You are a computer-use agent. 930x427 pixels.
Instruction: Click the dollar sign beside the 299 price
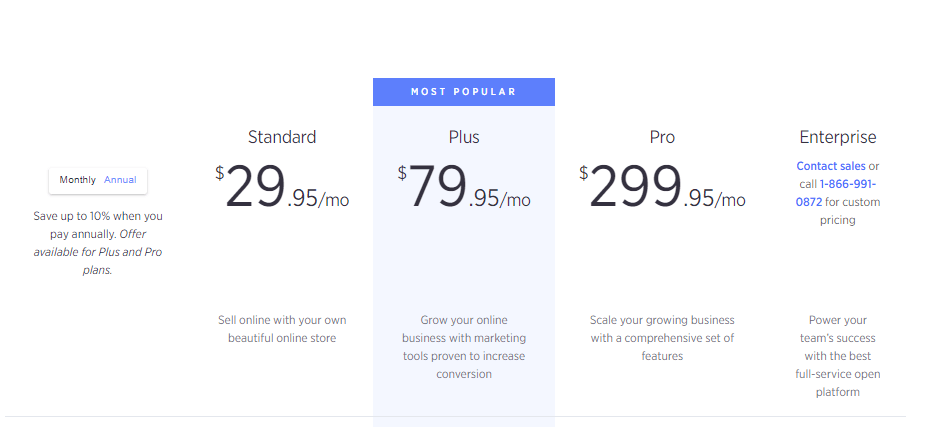[584, 173]
